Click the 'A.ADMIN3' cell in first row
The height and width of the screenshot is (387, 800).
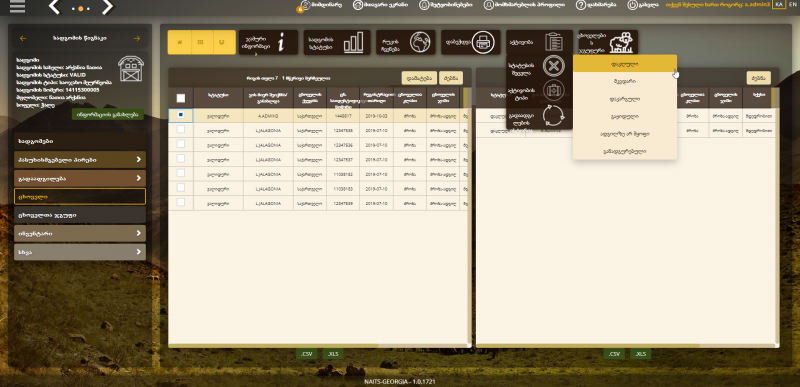(x=269, y=115)
